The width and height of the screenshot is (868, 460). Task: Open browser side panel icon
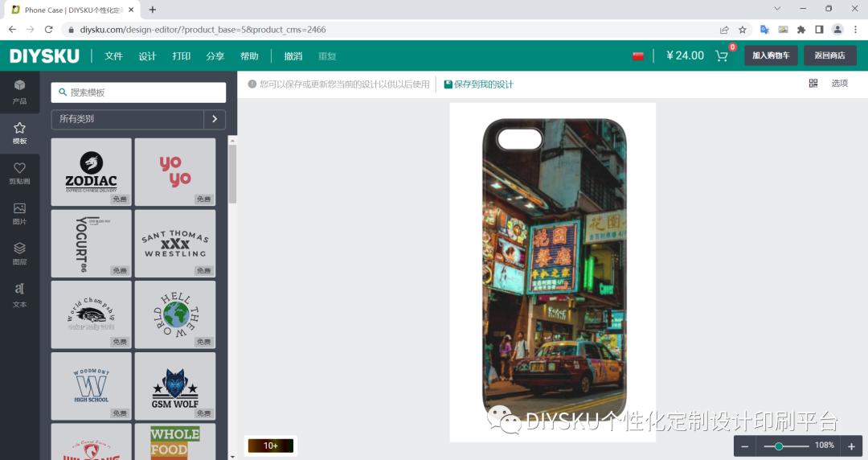(819, 30)
